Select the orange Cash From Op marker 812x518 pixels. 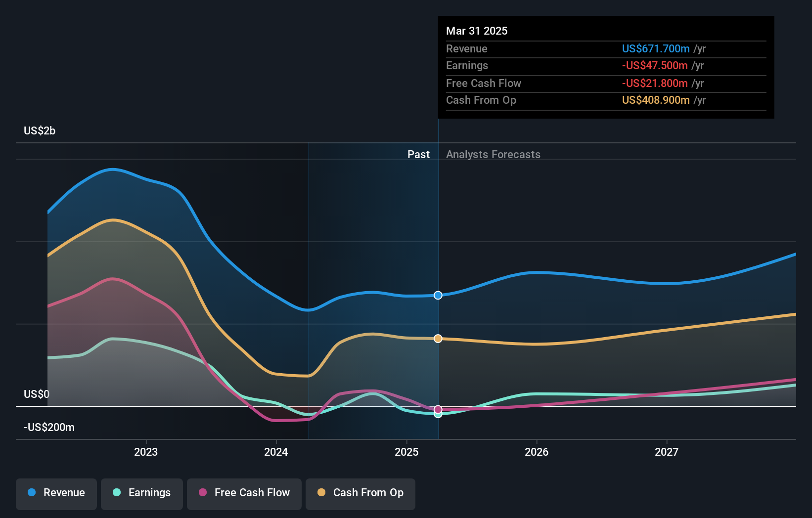click(437, 339)
